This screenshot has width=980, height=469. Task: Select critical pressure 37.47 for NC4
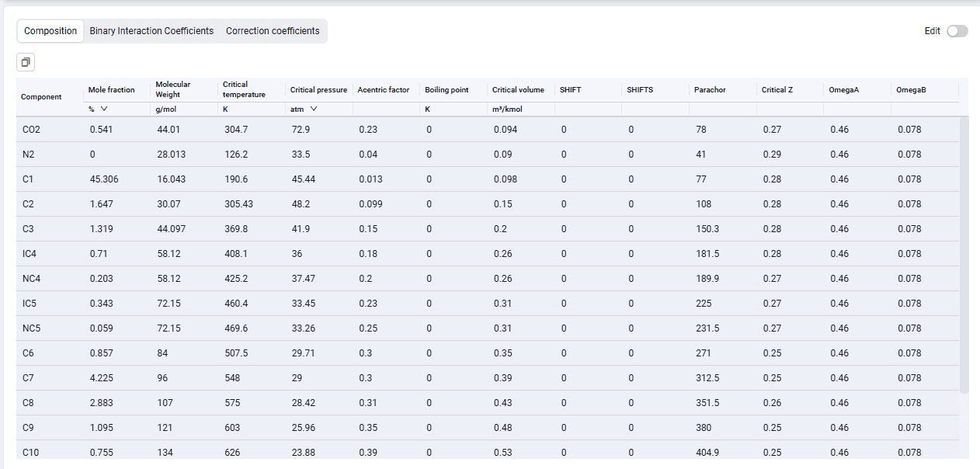[304, 279]
